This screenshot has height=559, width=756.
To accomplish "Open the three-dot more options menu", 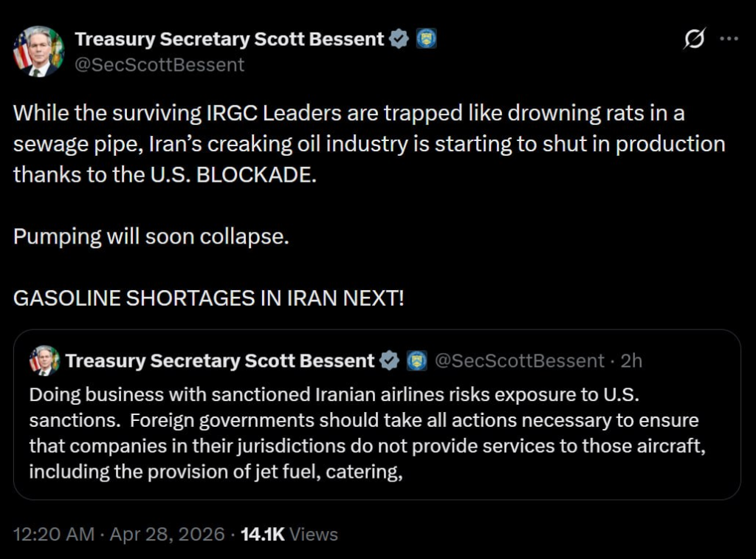I will point(729,38).
